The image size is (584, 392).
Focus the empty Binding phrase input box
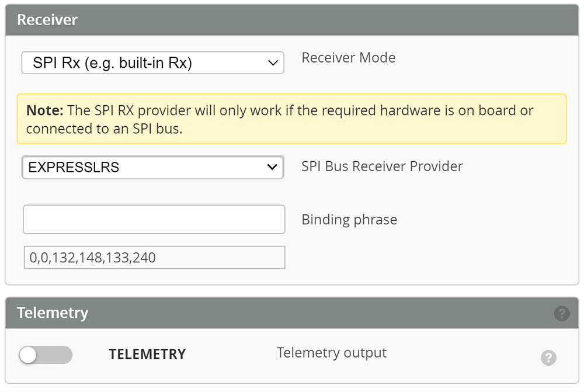154,219
